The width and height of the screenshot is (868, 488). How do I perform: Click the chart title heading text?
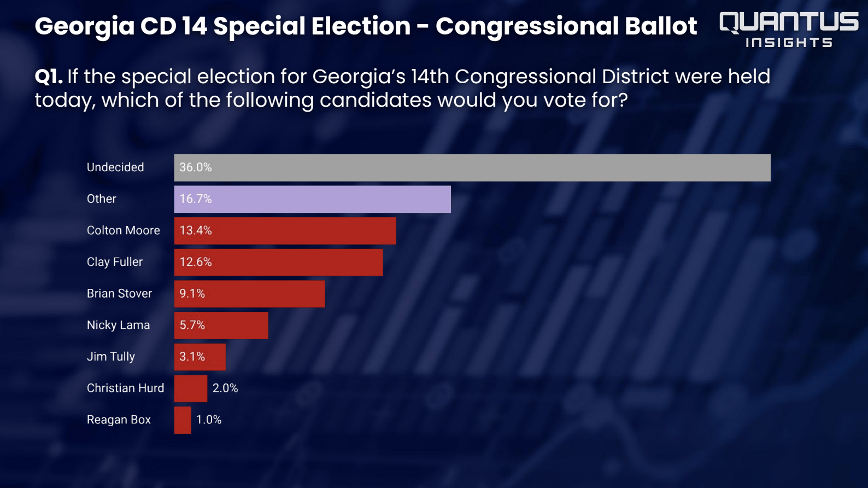click(366, 26)
